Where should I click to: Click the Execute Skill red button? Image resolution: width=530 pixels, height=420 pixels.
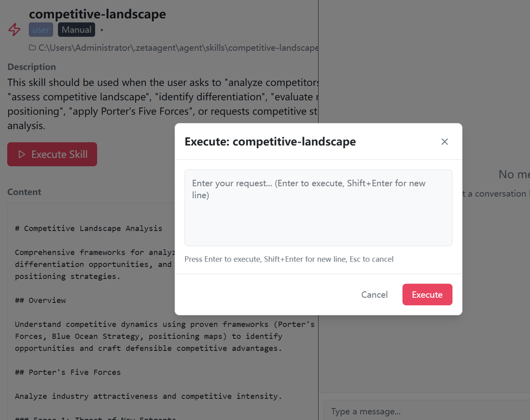(x=52, y=154)
